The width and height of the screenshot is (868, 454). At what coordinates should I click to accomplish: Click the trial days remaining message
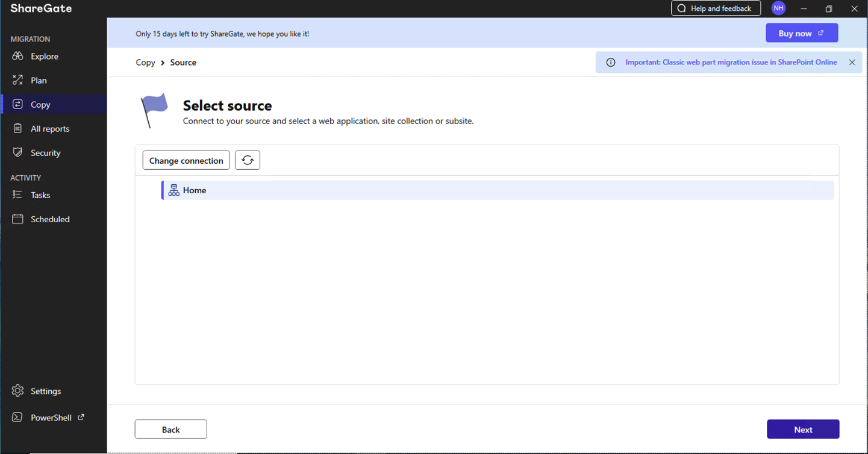222,34
